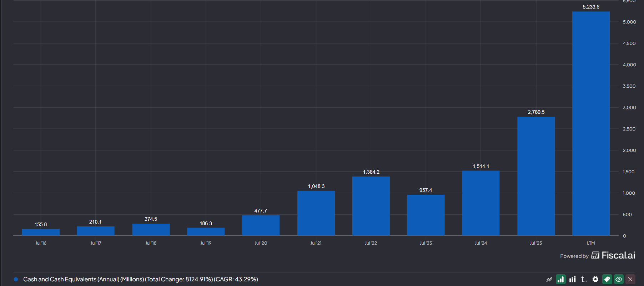Screen dimensions: 644x286
Task: Select the bar chart type icon
Action: 561,279
